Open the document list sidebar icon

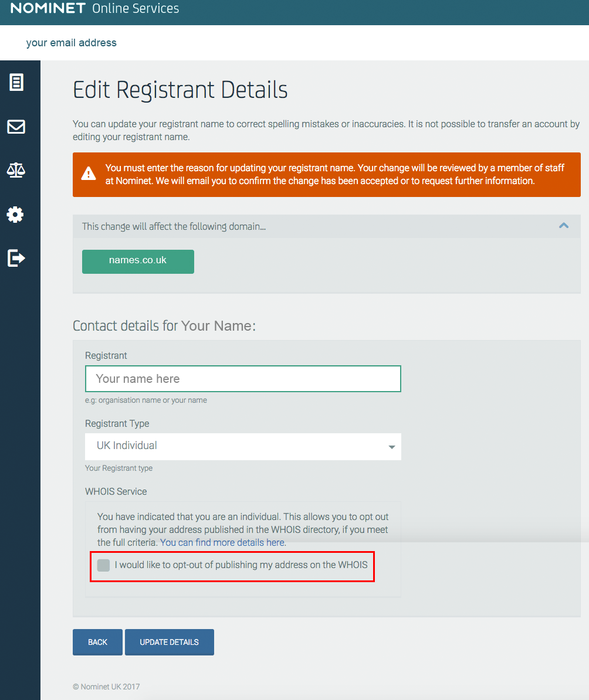click(x=16, y=82)
